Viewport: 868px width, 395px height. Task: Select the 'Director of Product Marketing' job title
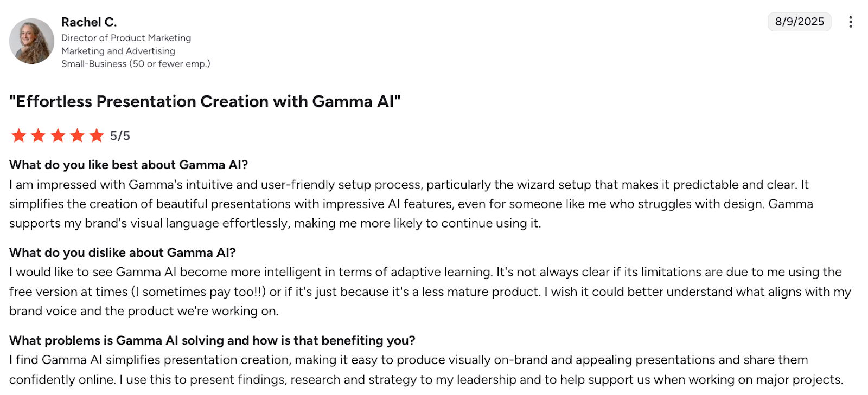tap(125, 38)
